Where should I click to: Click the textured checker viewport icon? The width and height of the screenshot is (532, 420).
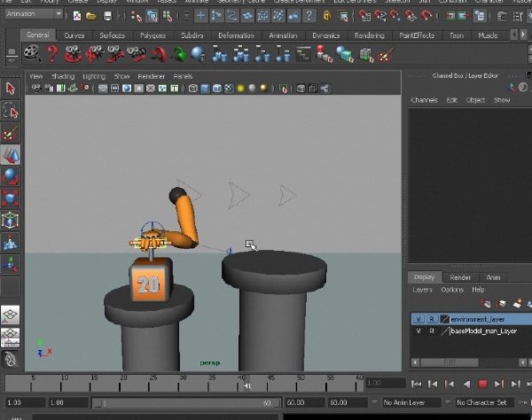click(x=229, y=89)
